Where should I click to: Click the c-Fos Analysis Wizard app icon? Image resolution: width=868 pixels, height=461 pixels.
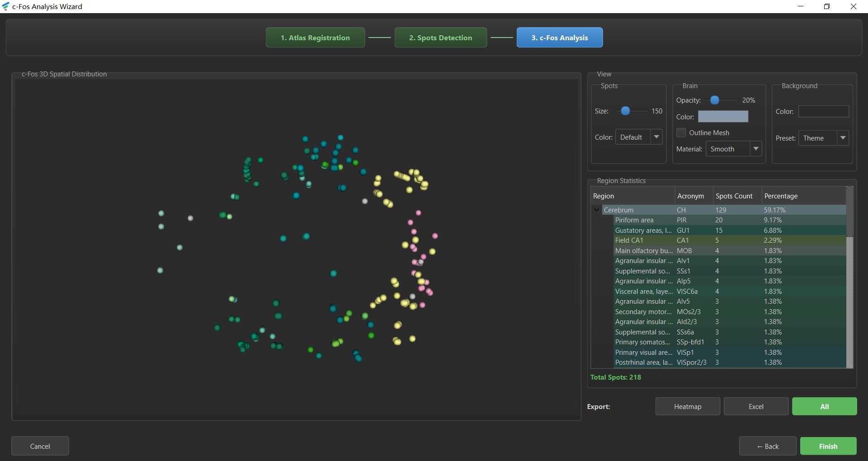5,6
